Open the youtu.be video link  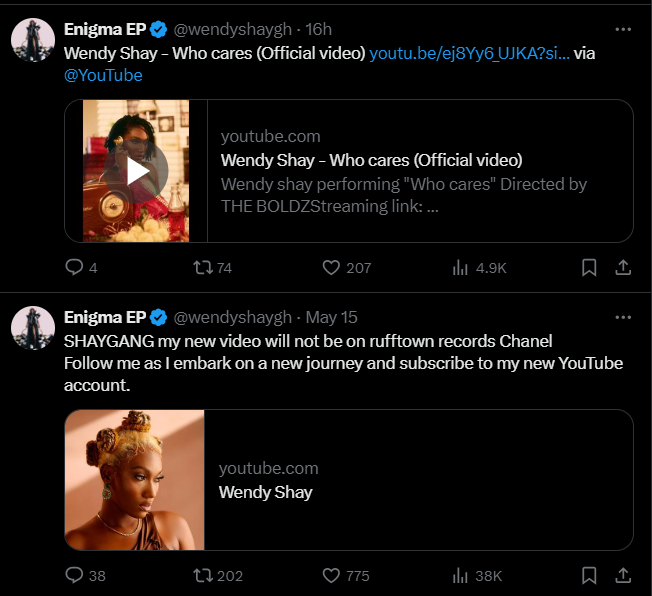pyautogui.click(x=469, y=53)
